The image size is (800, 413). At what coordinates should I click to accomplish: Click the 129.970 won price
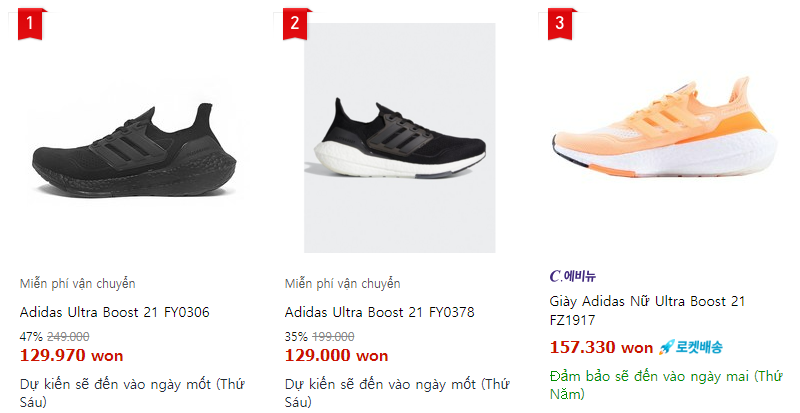coord(72,355)
